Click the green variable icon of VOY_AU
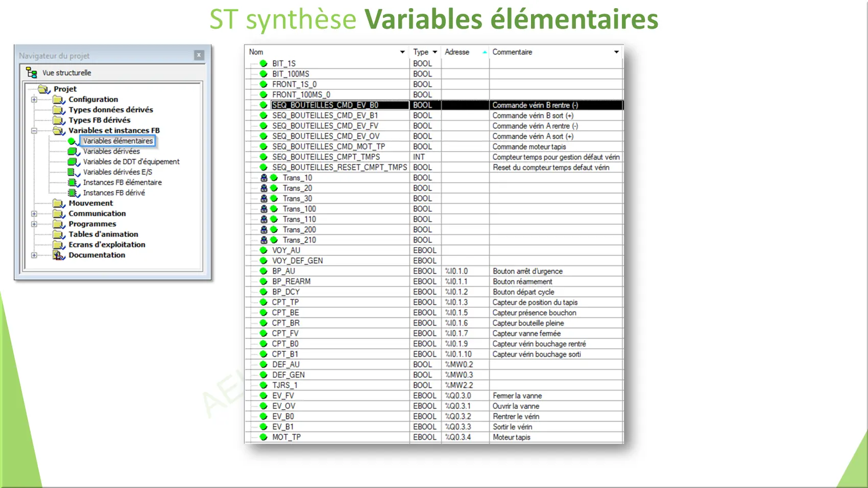Viewport: 868px width, 488px height. click(263, 250)
